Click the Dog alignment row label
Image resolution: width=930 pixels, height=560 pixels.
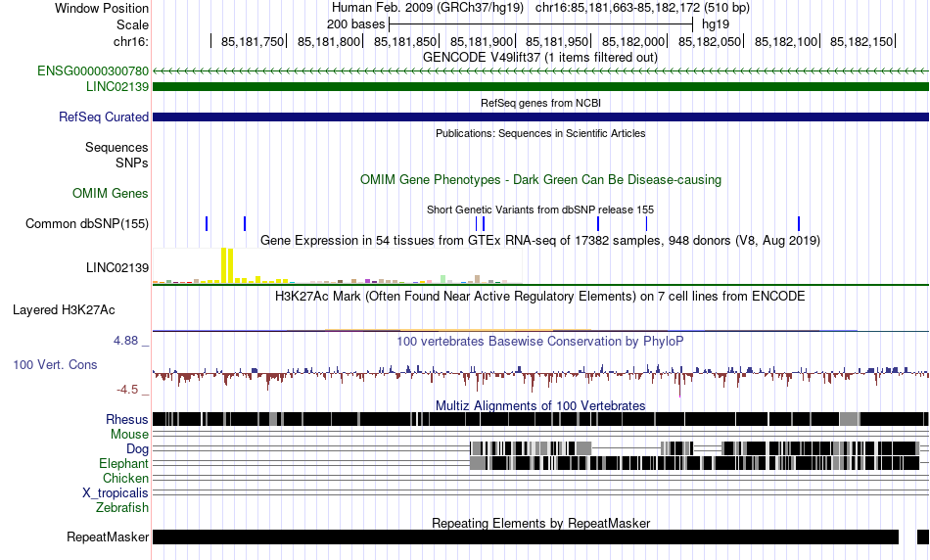(x=137, y=448)
